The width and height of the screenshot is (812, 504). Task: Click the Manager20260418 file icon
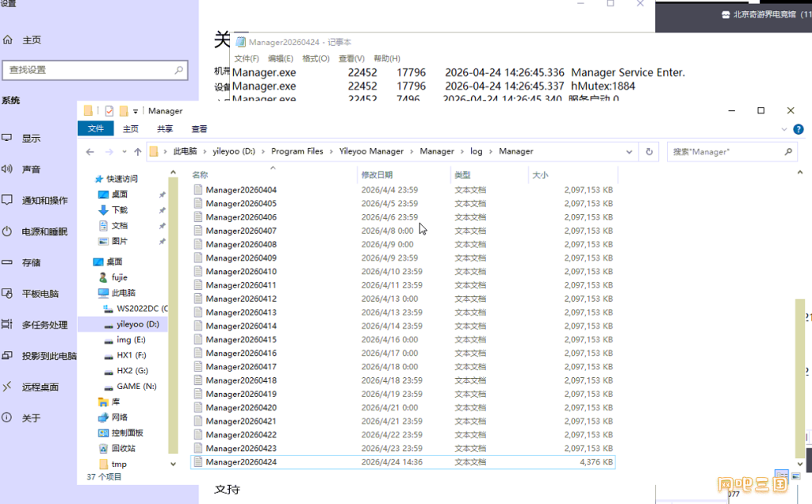[197, 380]
